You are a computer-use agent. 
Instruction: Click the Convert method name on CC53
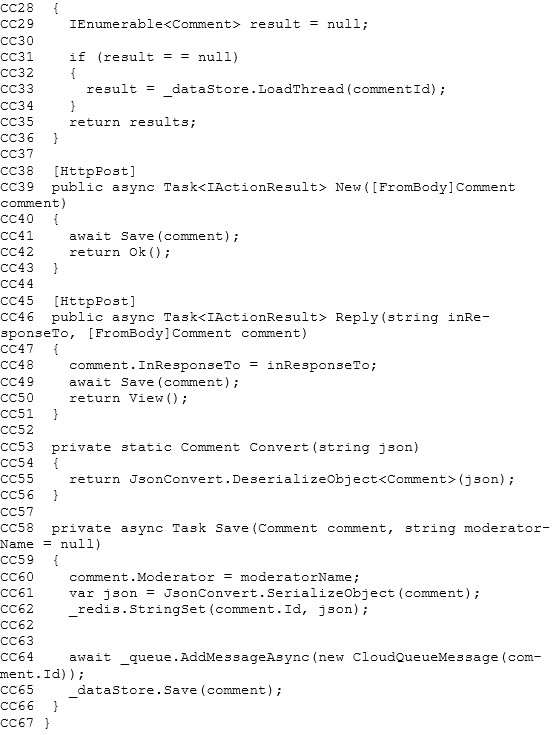(x=276, y=447)
